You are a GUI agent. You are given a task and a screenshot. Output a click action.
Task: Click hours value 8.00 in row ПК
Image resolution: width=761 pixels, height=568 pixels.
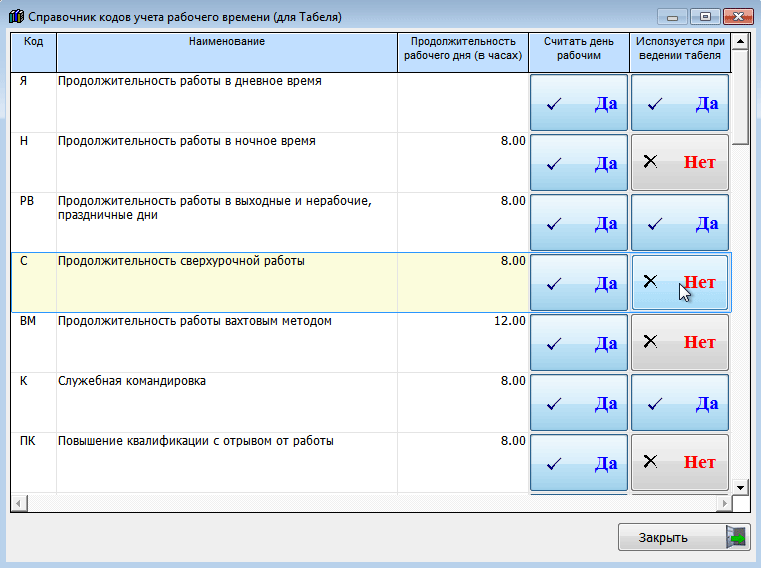click(513, 441)
